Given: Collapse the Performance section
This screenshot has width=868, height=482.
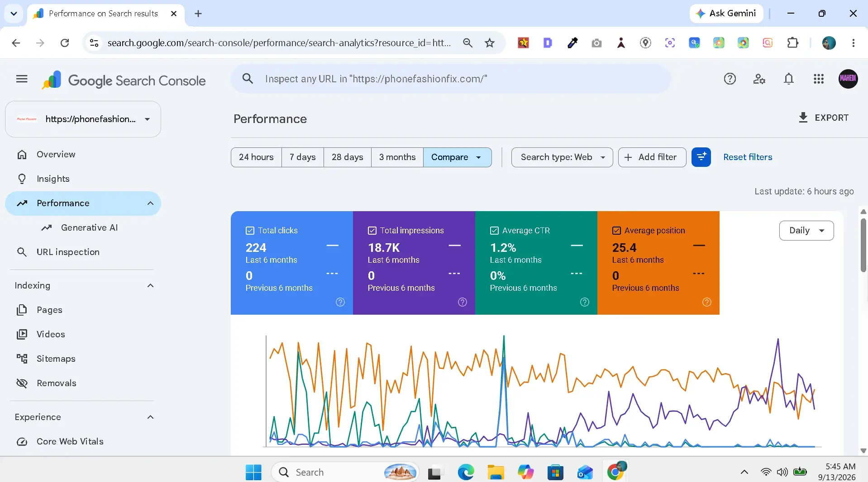Looking at the screenshot, I should pos(150,203).
